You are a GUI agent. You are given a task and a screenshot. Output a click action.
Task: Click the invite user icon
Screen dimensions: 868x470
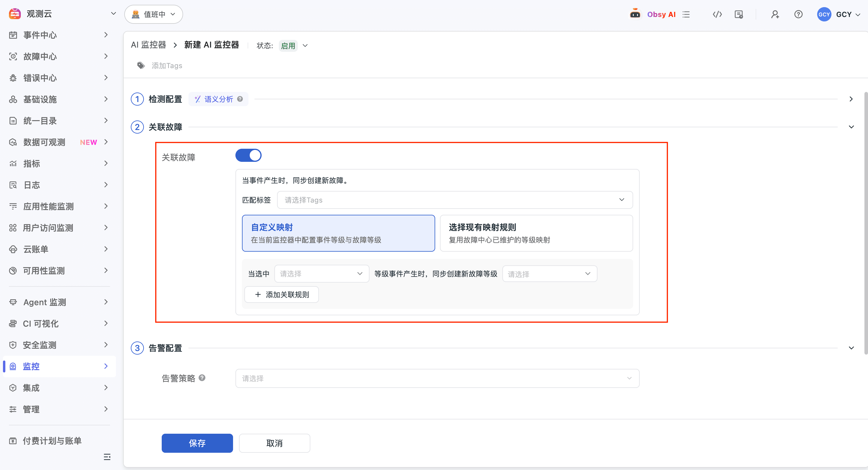(775, 15)
